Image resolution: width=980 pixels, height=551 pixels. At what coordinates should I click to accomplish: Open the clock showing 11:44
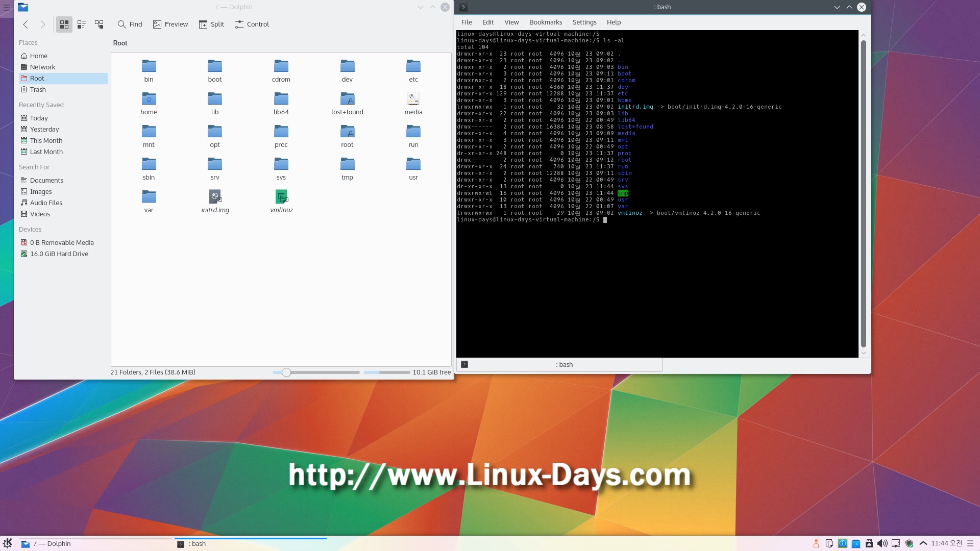946,543
